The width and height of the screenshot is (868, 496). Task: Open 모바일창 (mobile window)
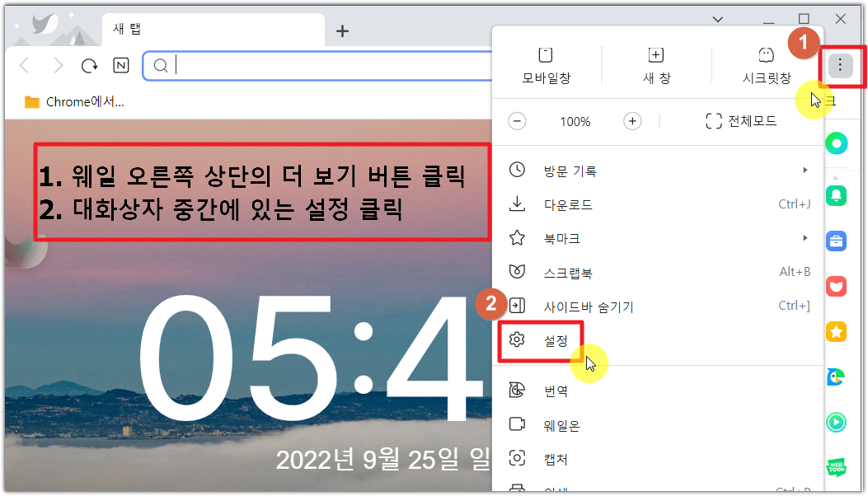[x=546, y=65]
